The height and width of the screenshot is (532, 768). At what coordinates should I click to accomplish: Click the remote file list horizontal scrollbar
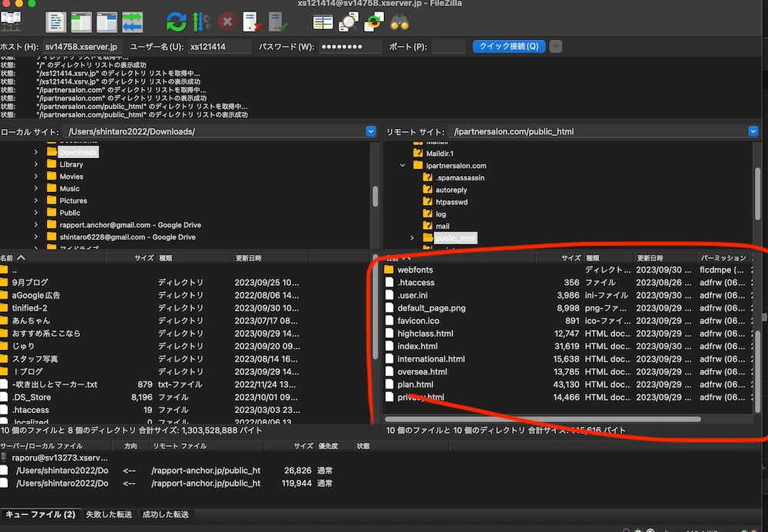point(543,419)
